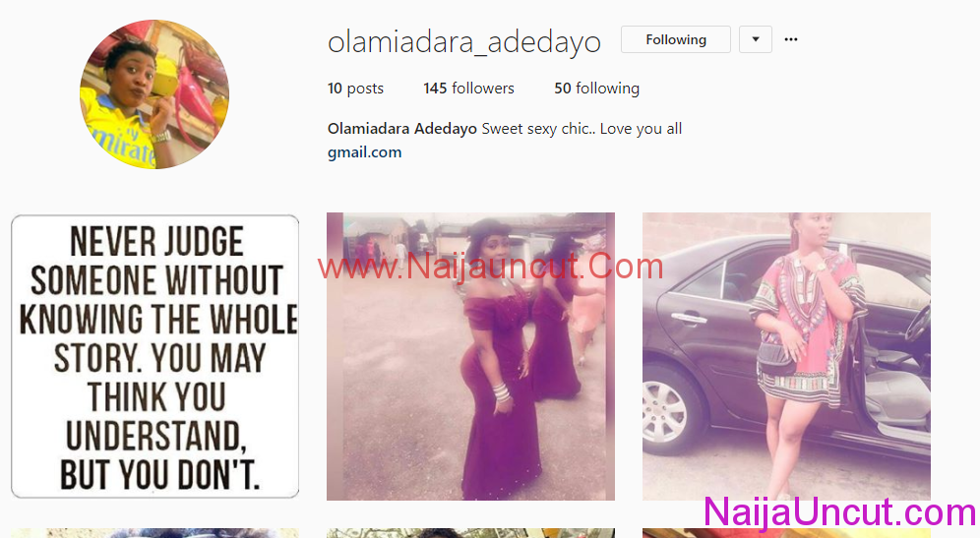Open the partially visible bottom-middle post
The width and height of the screenshot is (980, 538).
pos(470,533)
